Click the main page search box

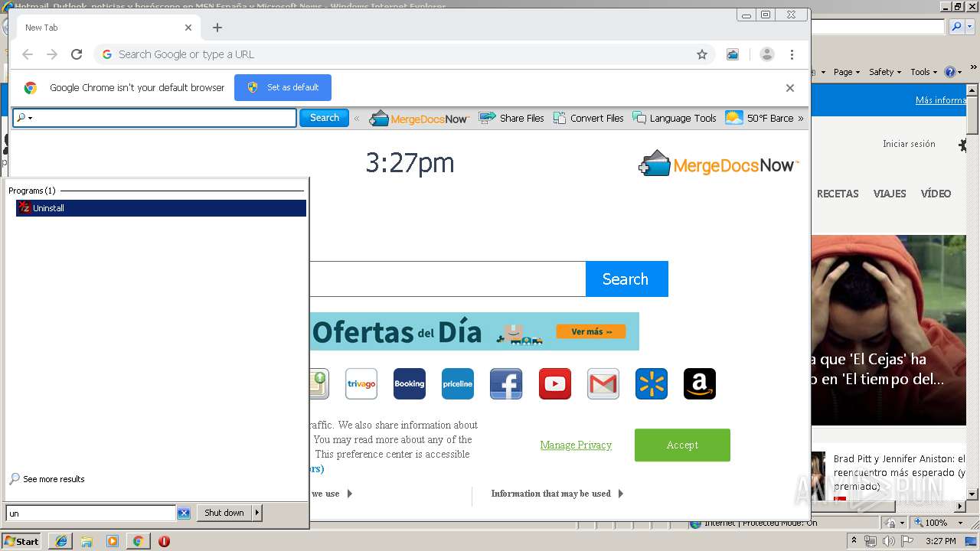(448, 279)
